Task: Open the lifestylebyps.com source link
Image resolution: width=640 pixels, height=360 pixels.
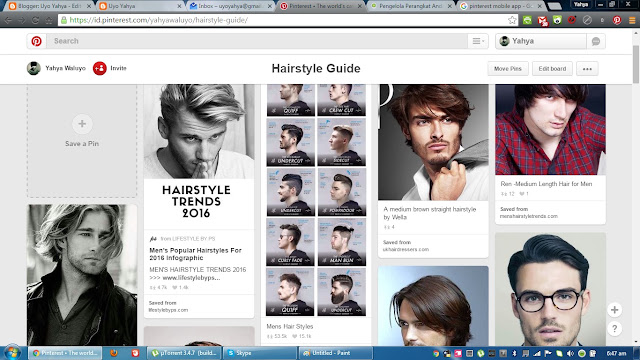Action: point(168,310)
